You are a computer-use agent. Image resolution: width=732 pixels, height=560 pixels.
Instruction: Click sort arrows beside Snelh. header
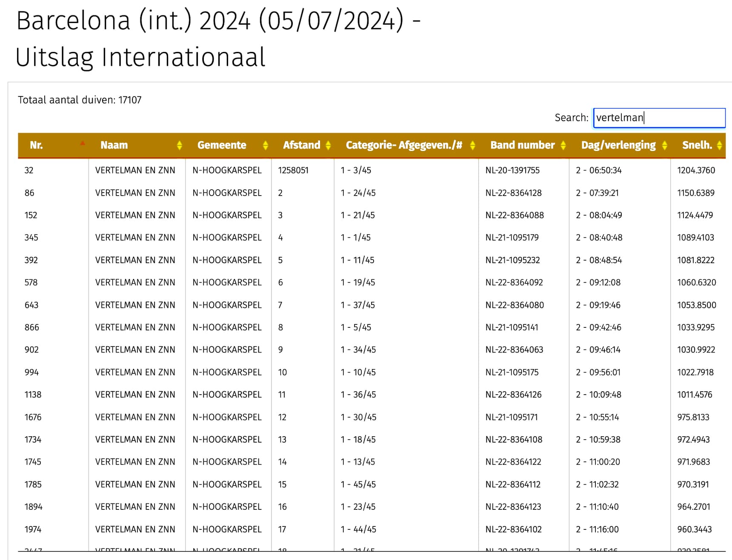pyautogui.click(x=719, y=145)
